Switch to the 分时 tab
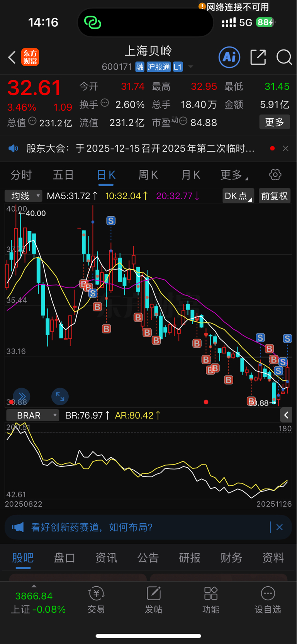Screen dimensions: 297x644 21,175
